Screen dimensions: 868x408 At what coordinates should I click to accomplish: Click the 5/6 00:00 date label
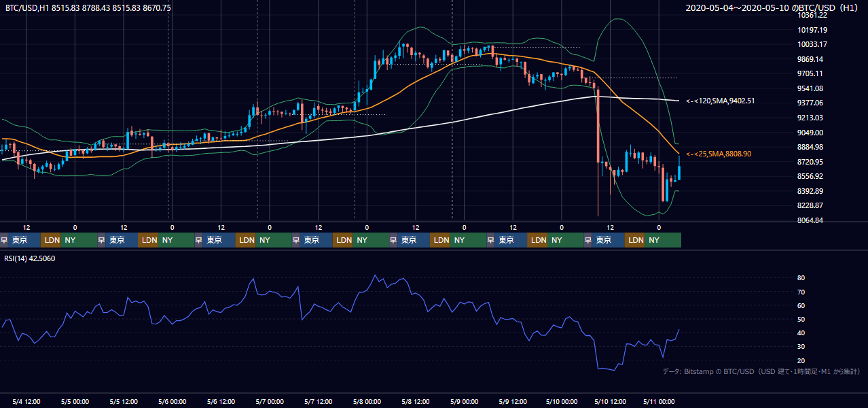pos(172,401)
